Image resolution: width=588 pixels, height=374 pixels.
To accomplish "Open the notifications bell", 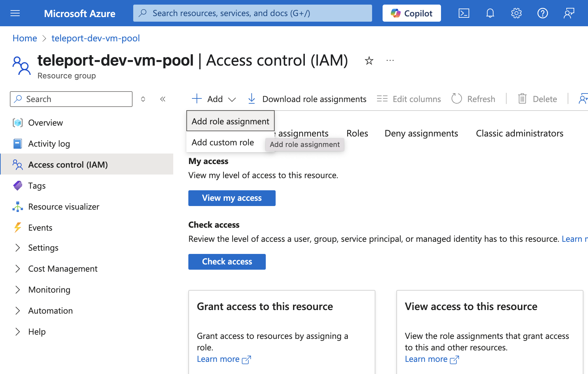I will 490,13.
